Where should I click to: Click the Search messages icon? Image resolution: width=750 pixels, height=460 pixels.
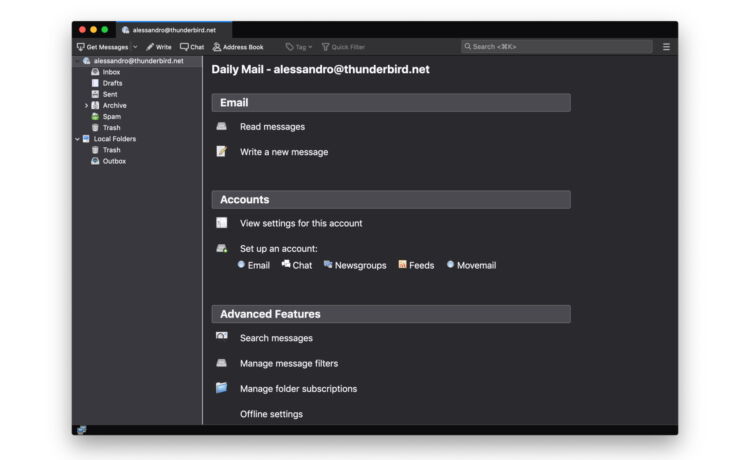(221, 336)
